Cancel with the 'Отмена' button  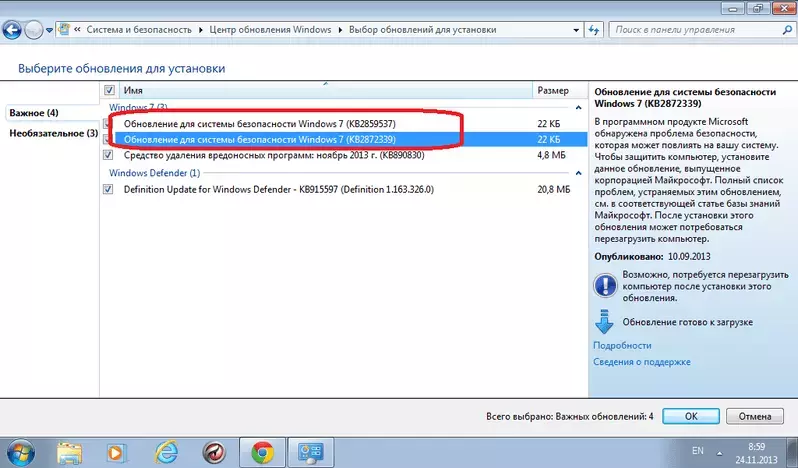click(755, 416)
